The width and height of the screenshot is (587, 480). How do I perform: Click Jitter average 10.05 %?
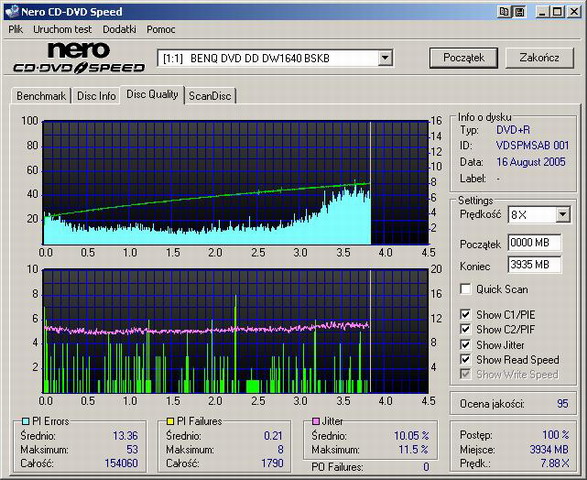click(x=411, y=436)
